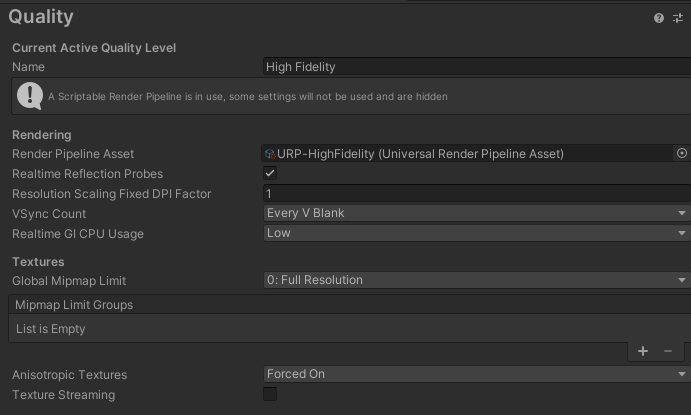This screenshot has width=691, height=415.
Task: Expand the Global Mipmap Limit dropdown
Action: [477, 280]
